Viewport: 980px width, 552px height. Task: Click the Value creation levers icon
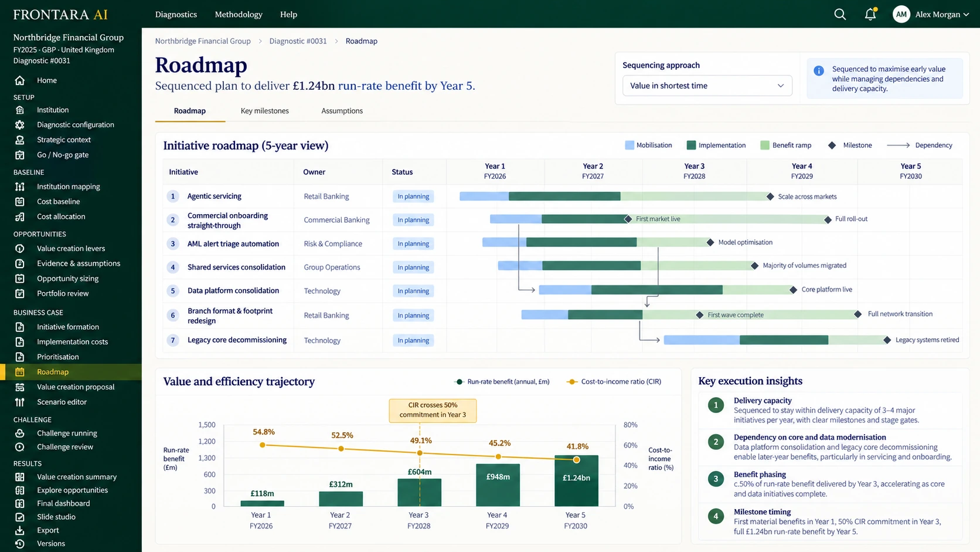(x=20, y=249)
